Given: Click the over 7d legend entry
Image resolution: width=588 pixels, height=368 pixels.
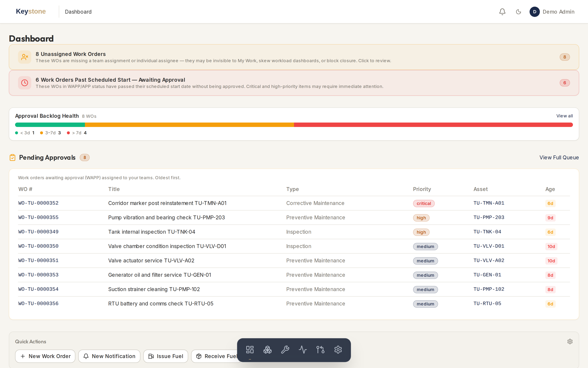Looking at the screenshot, I should click(77, 133).
